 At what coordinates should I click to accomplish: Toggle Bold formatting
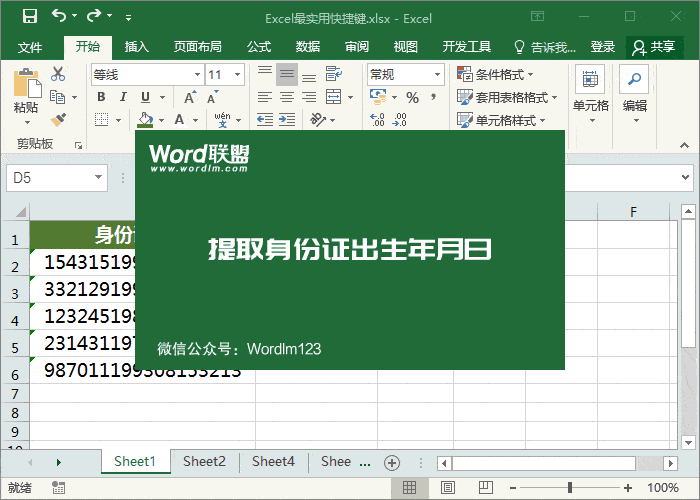point(101,97)
